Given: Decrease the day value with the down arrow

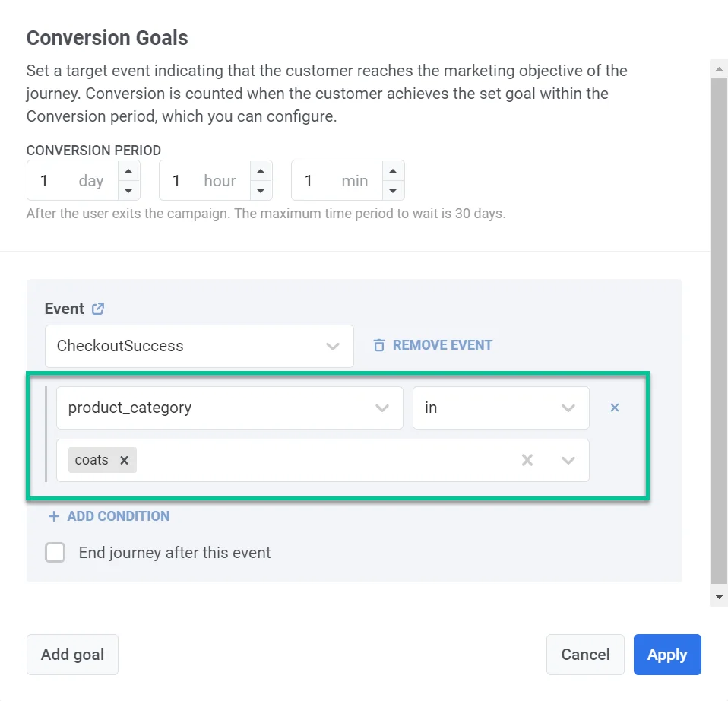Looking at the screenshot, I should (128, 190).
